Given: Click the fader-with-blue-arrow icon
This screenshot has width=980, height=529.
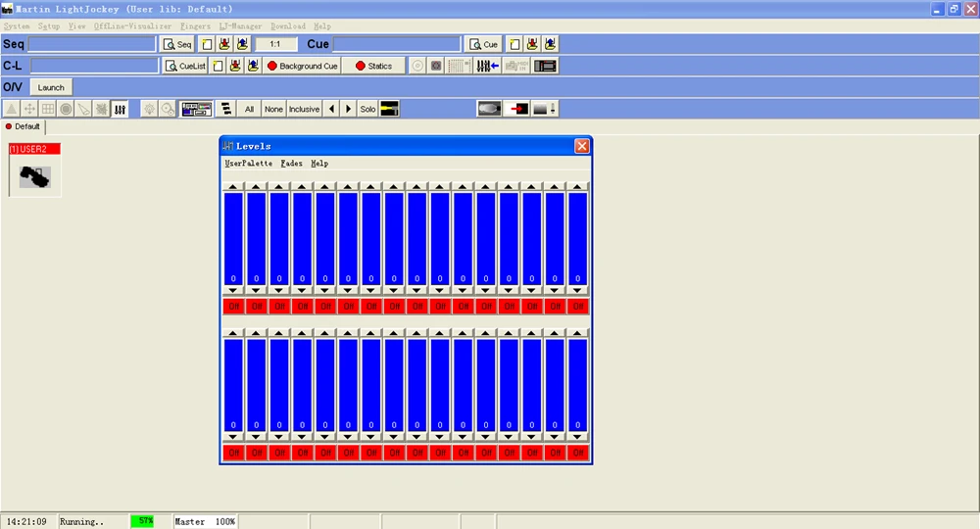Looking at the screenshot, I should pyautogui.click(x=487, y=66).
